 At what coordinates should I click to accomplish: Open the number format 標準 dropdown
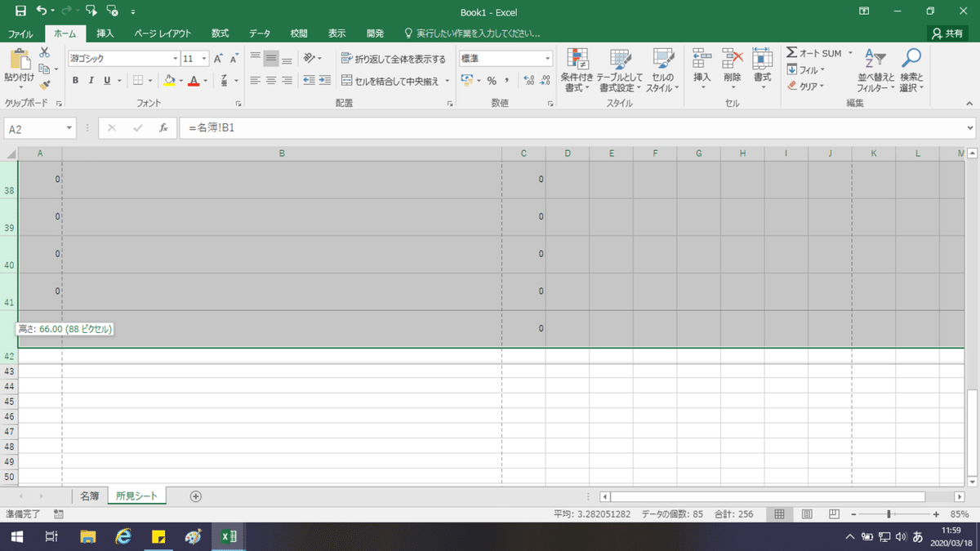(549, 59)
